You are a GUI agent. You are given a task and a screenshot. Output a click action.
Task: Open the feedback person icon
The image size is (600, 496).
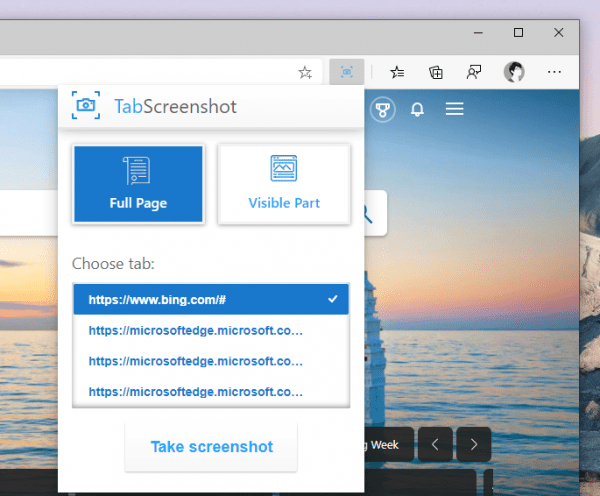pyautogui.click(x=474, y=72)
